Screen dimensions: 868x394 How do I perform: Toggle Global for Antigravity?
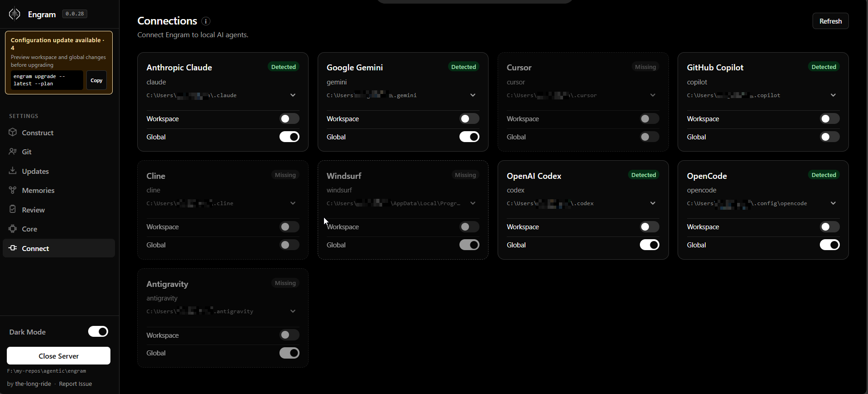[289, 353]
